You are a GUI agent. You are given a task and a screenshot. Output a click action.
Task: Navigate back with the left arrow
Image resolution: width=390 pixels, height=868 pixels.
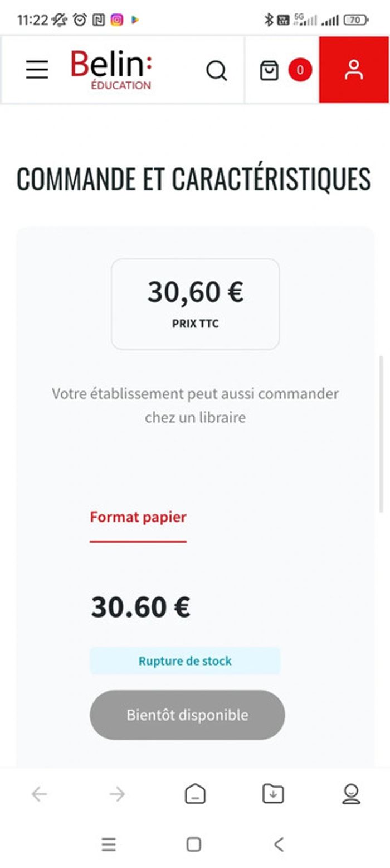[39, 795]
